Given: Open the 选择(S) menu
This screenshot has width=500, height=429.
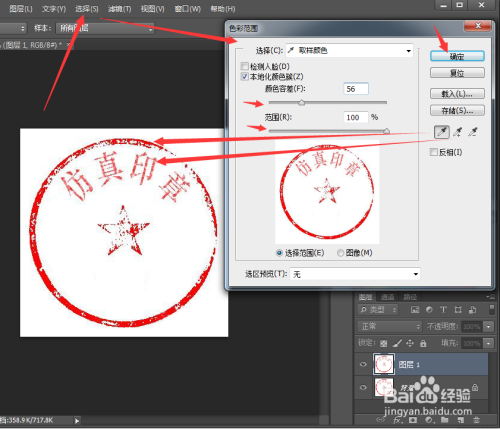Looking at the screenshot, I should click(x=86, y=9).
